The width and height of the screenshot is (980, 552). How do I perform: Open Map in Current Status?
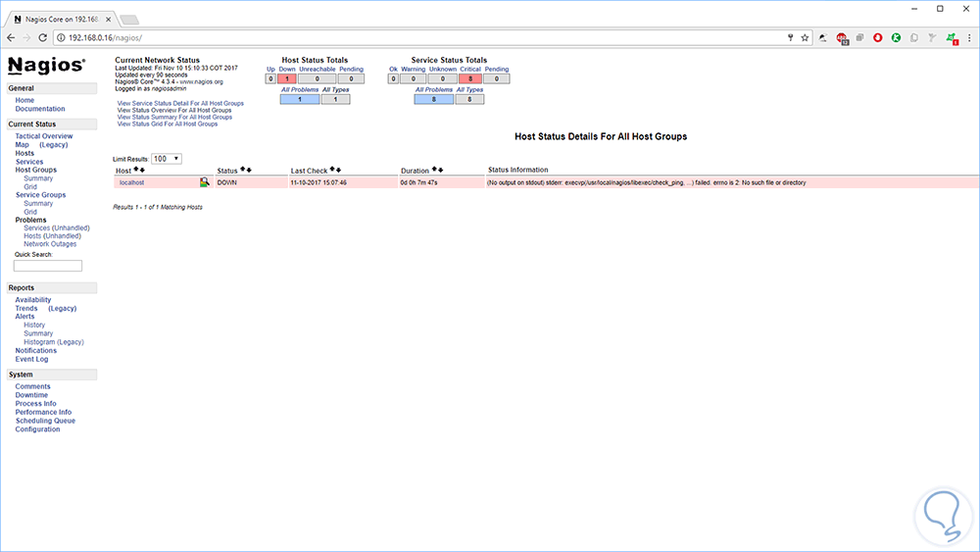[x=22, y=144]
